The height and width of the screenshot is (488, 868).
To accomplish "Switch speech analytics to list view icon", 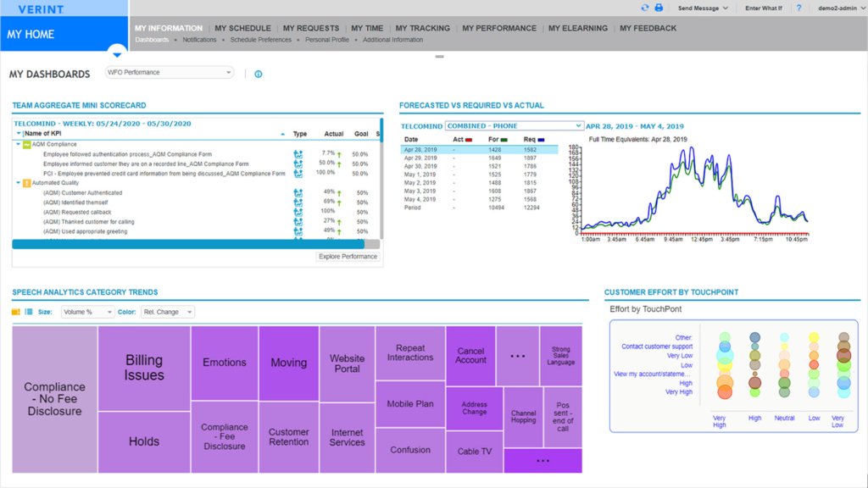I will [x=29, y=312].
